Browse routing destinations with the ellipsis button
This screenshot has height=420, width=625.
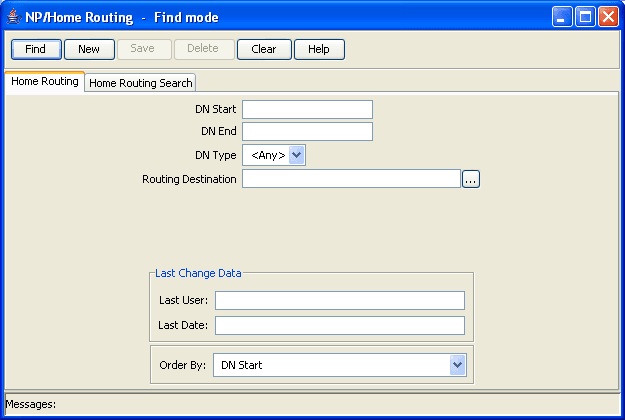[471, 179]
